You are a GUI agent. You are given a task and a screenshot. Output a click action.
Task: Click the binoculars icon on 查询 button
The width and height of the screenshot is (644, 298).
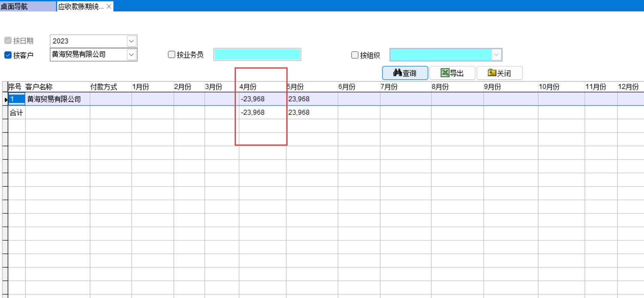[397, 73]
